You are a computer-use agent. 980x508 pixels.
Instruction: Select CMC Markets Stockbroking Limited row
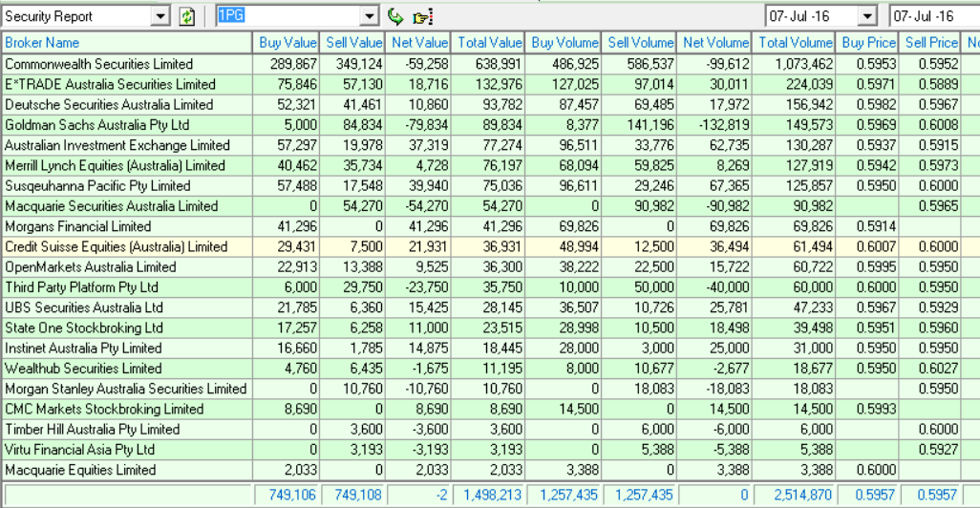490,410
